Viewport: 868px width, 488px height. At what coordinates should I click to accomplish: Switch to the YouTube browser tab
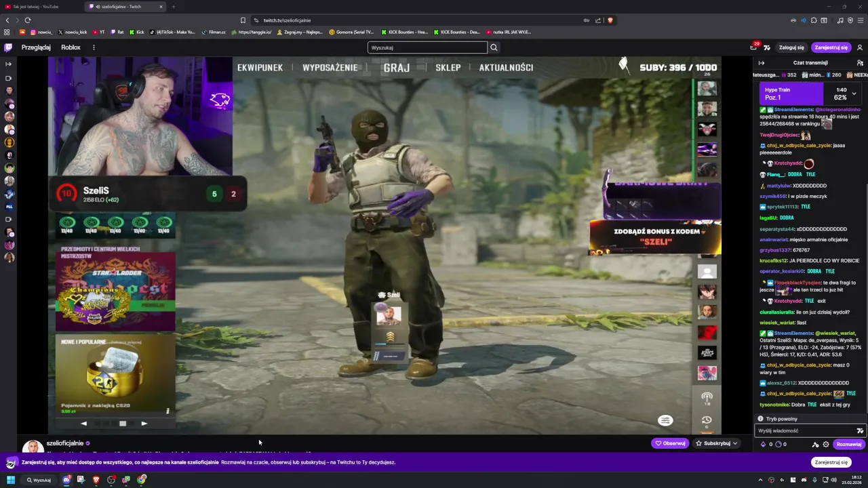pyautogui.click(x=41, y=7)
